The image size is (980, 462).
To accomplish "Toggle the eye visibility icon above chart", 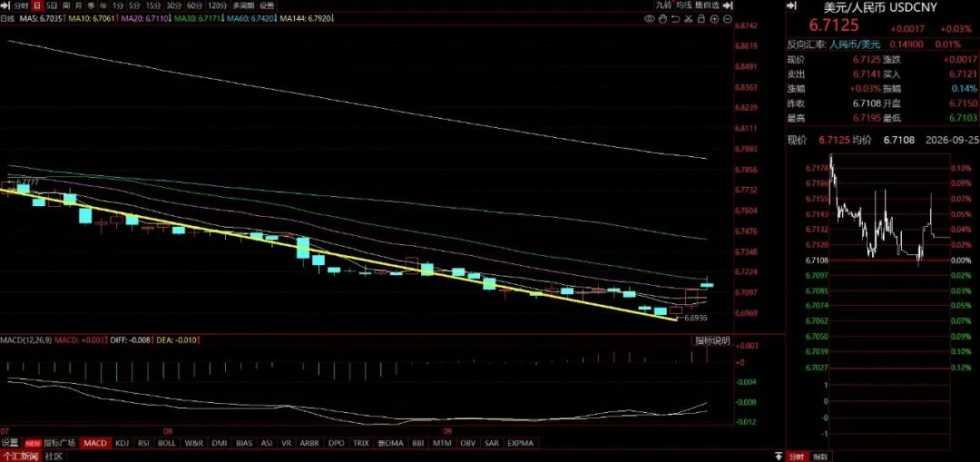I will point(650,19).
